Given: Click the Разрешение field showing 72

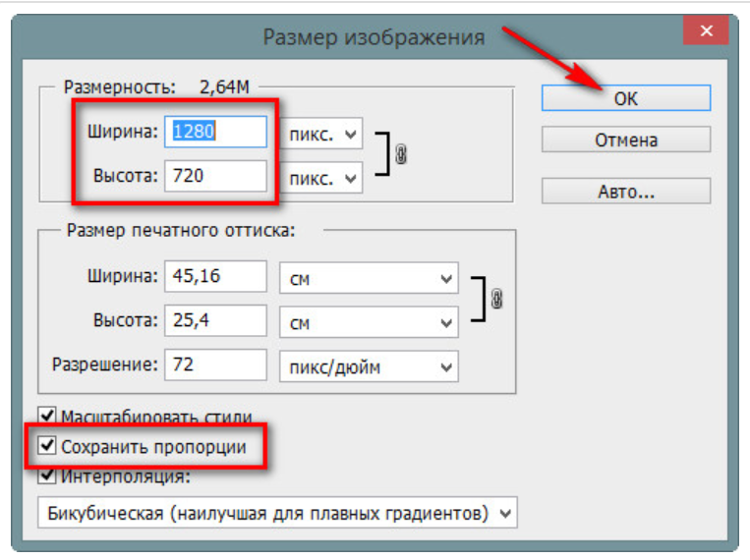Looking at the screenshot, I should coord(217,366).
